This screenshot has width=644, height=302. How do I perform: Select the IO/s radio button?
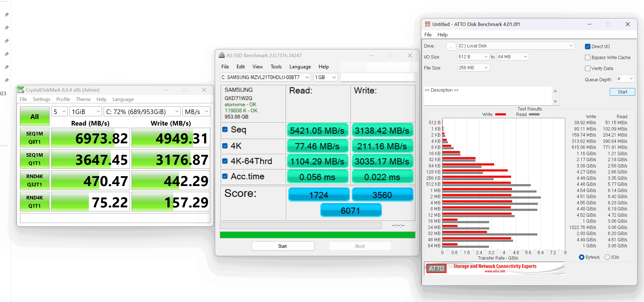[x=607, y=257]
